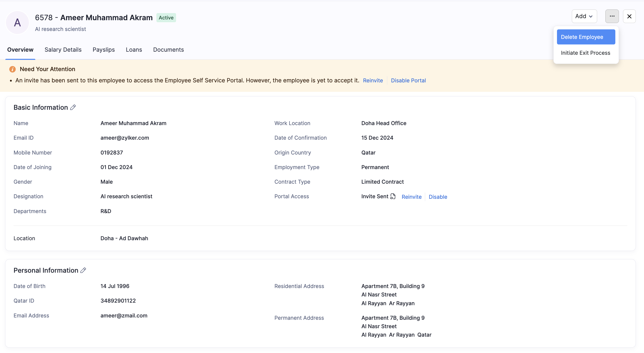The height and width of the screenshot is (353, 644).
Task: Click the orange attention info icon
Action: point(12,69)
